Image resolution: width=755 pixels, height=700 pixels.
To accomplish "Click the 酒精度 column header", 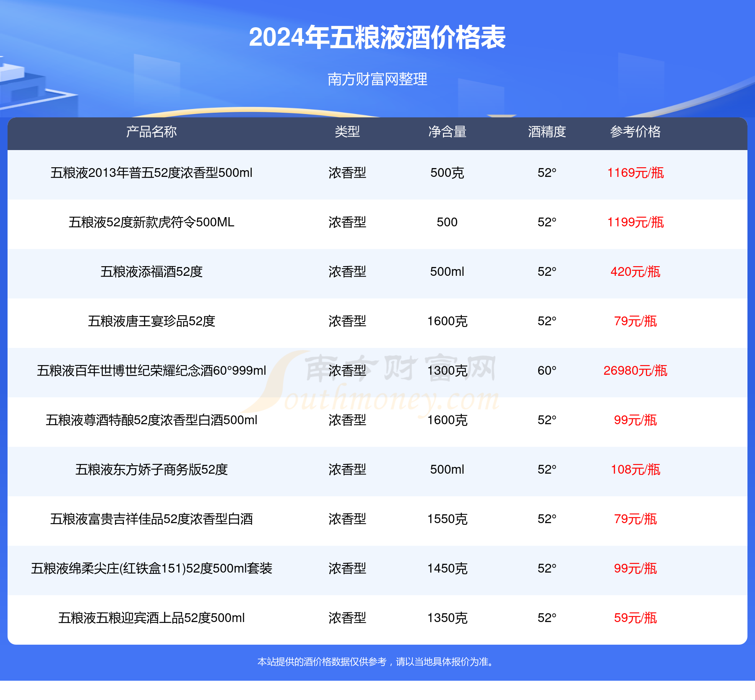I will 547,132.
